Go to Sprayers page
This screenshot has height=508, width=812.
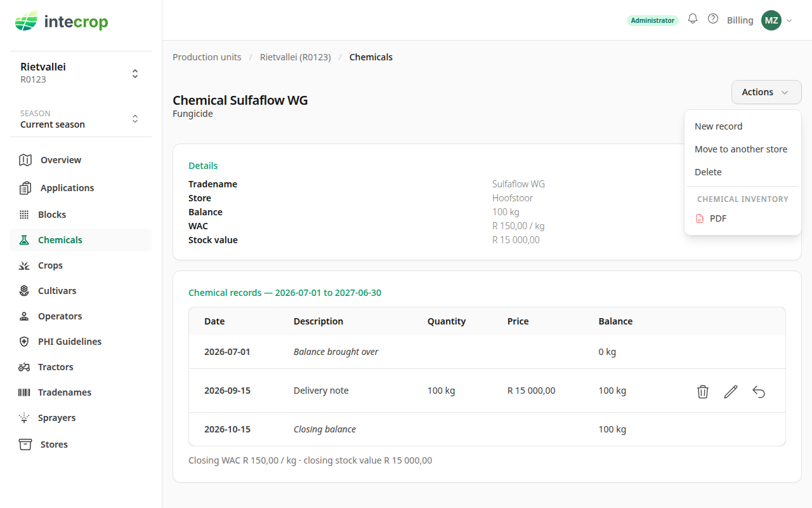pyautogui.click(x=81, y=418)
